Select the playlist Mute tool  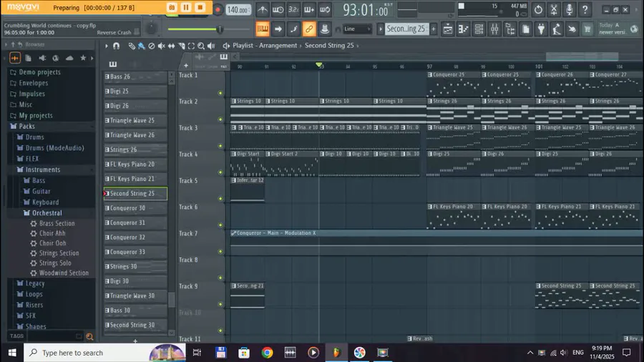(x=162, y=46)
